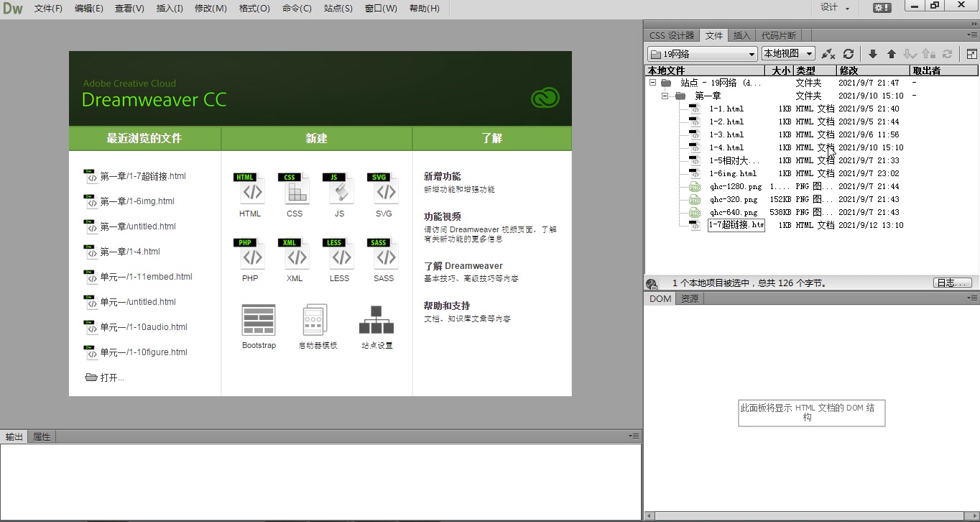Image resolution: width=980 pixels, height=522 pixels.
Task: Select the 1-6img.html file
Action: point(733,173)
